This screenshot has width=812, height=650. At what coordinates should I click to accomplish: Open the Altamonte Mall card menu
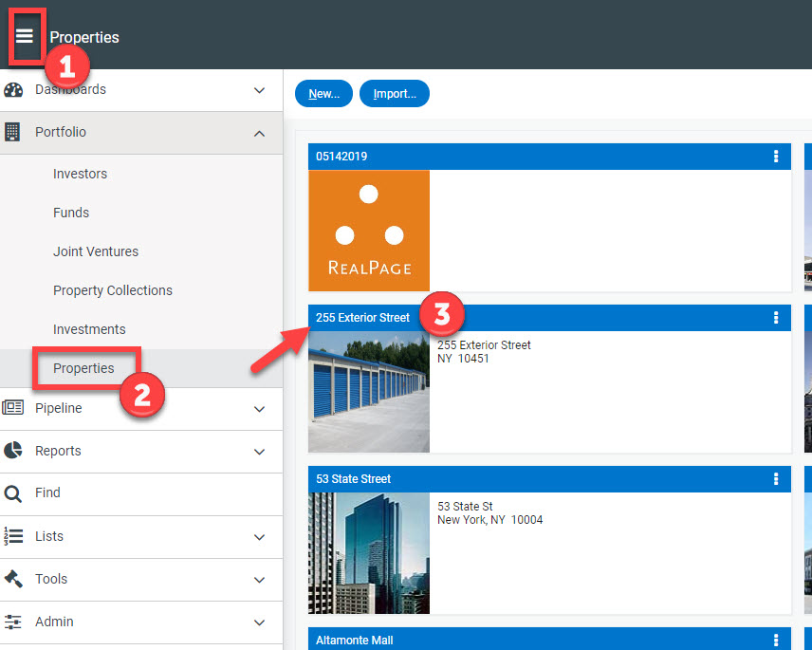pyautogui.click(x=776, y=641)
